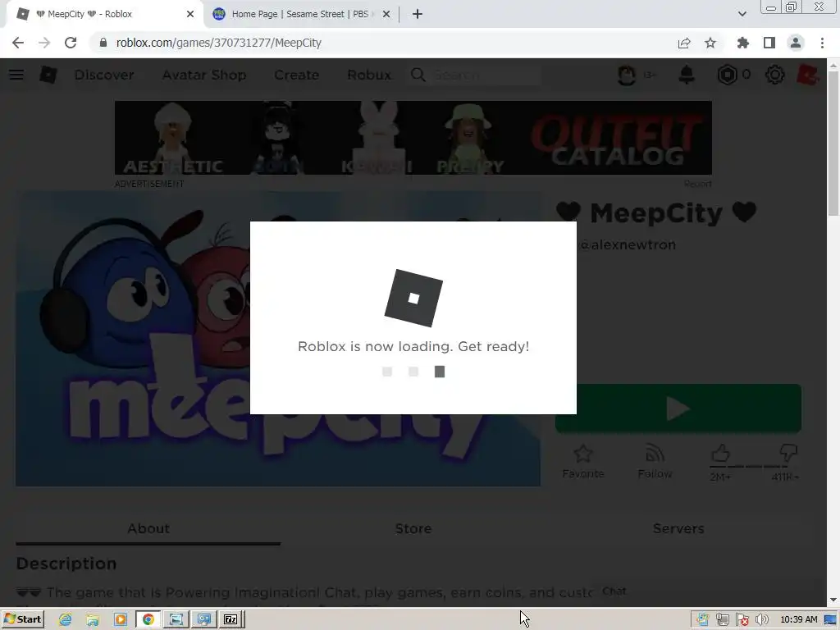Toggle the Chrome side panel icon
Image resolution: width=840 pixels, height=630 pixels.
pyautogui.click(x=769, y=43)
